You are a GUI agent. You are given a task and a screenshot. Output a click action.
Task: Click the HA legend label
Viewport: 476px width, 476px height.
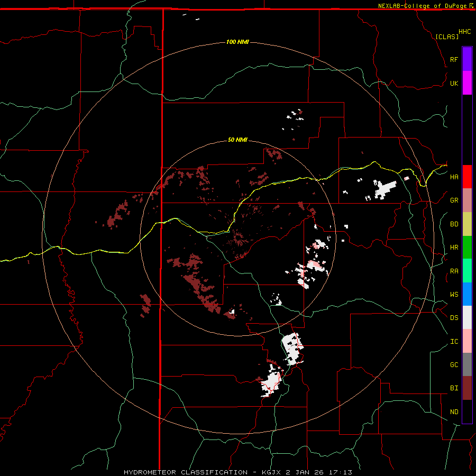[454, 177]
